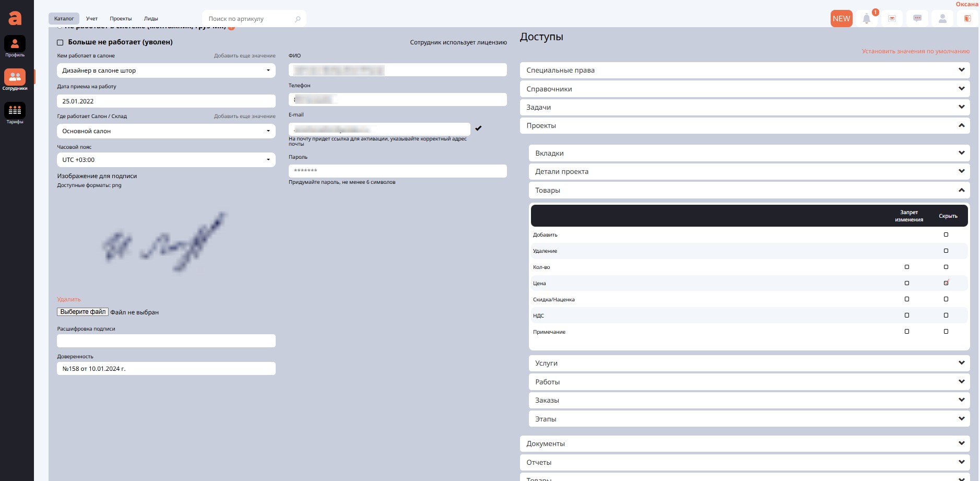Screen dimensions: 980x481
Task: Click the user account icon in header
Action: pyautogui.click(x=942, y=19)
